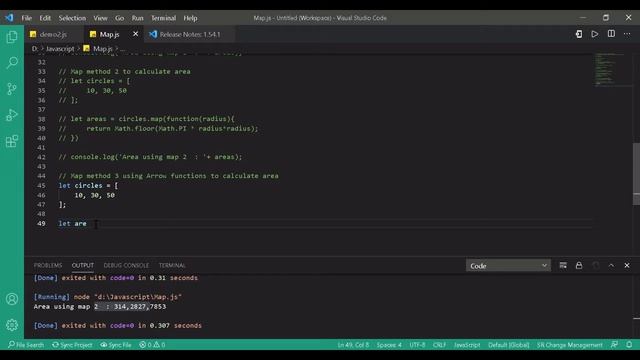This screenshot has width=640, height=360.
Task: Change indentation via Spaces: 4
Action: click(x=389, y=345)
